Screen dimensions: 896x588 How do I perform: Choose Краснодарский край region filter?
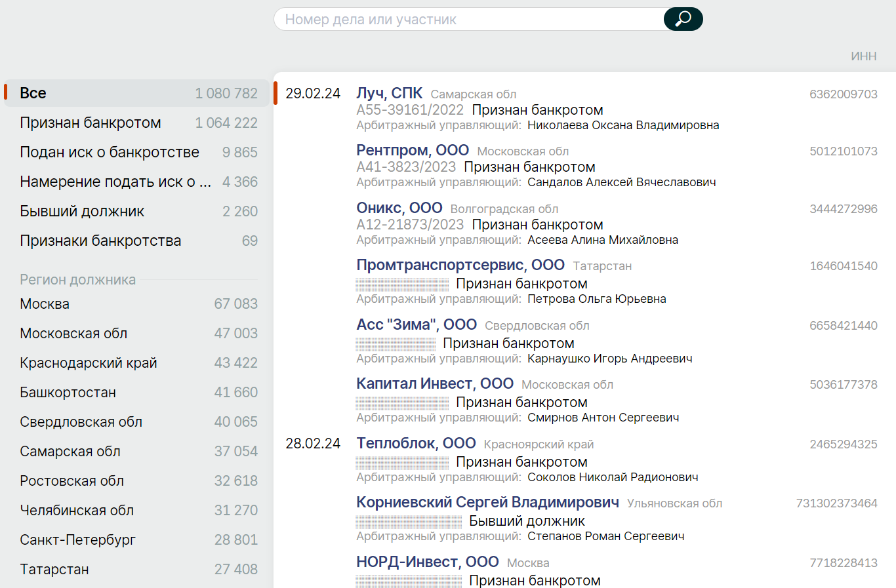89,363
